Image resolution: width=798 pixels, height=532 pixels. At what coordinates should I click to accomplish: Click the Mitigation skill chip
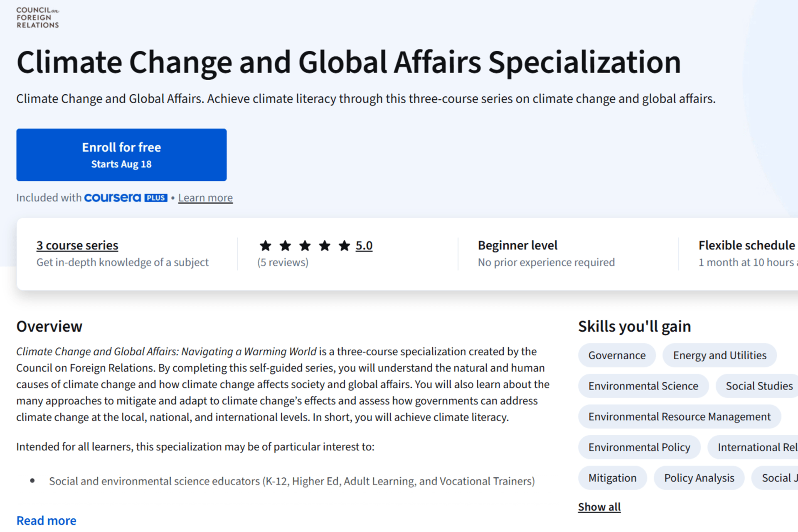coord(612,478)
